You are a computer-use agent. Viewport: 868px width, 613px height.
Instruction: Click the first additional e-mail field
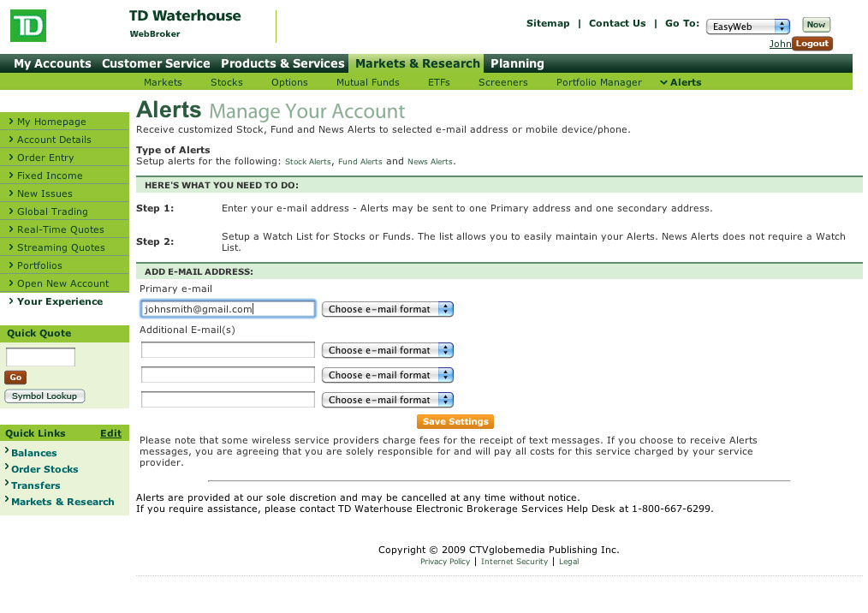228,350
